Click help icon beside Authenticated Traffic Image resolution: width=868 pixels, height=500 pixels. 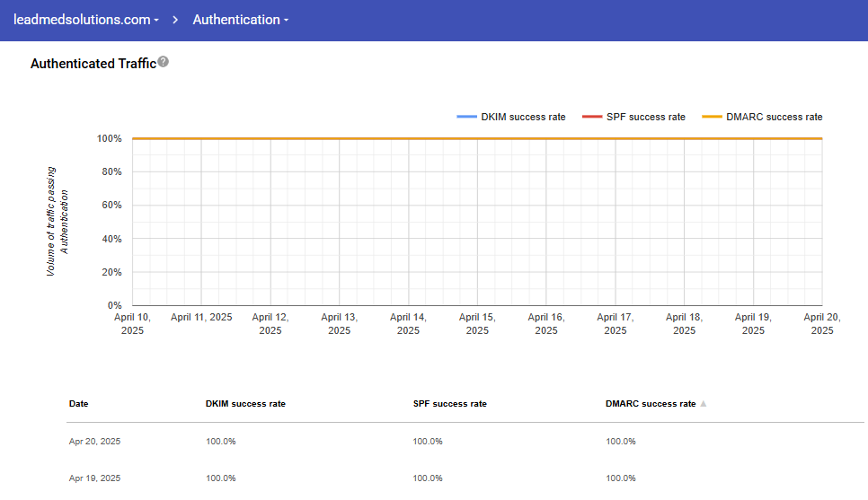(163, 63)
